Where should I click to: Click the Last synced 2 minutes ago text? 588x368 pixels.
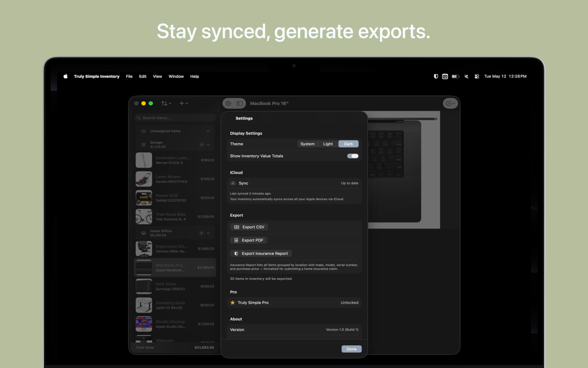251,193
